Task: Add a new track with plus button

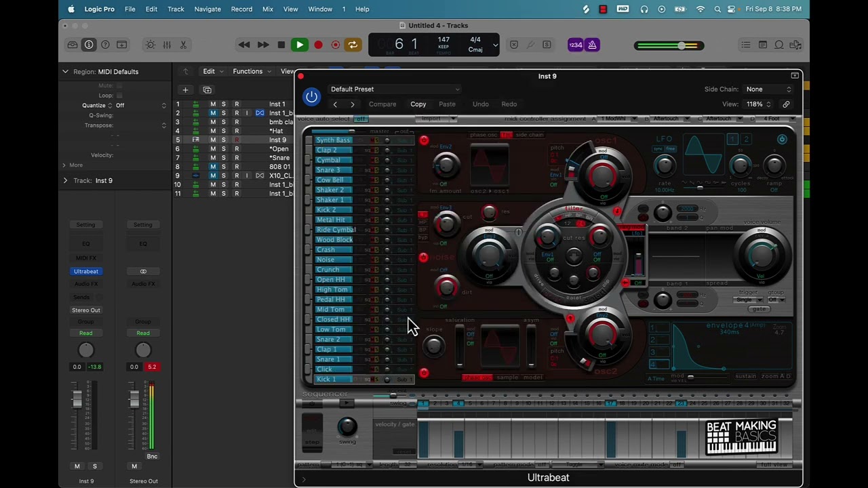Action: coord(184,89)
